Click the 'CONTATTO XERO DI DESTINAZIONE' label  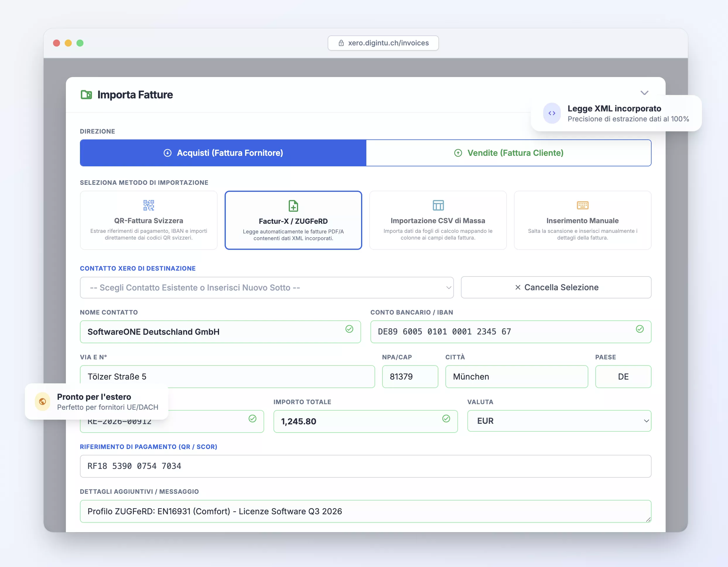click(138, 268)
